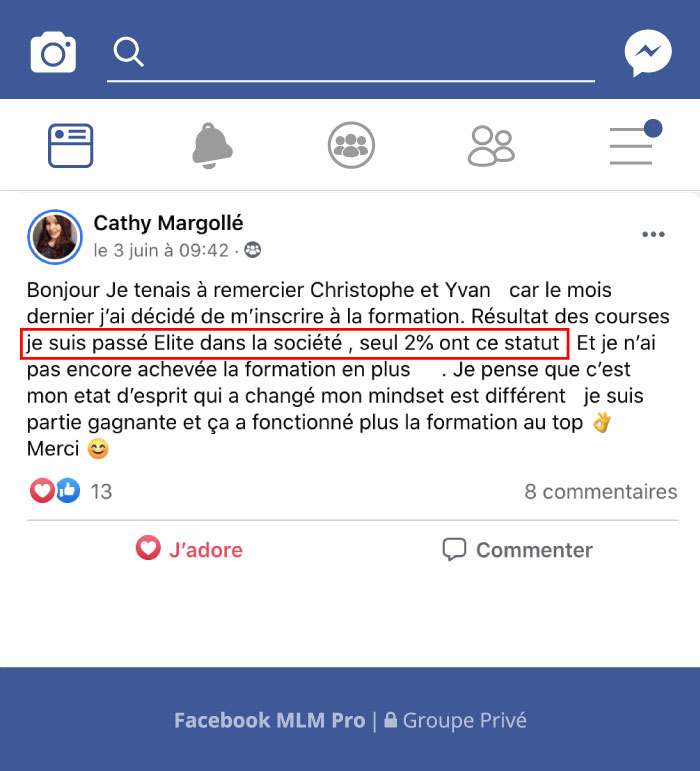This screenshot has width=700, height=771.
Task: Open Cathy Margollé's profile picture
Action: (x=55, y=237)
